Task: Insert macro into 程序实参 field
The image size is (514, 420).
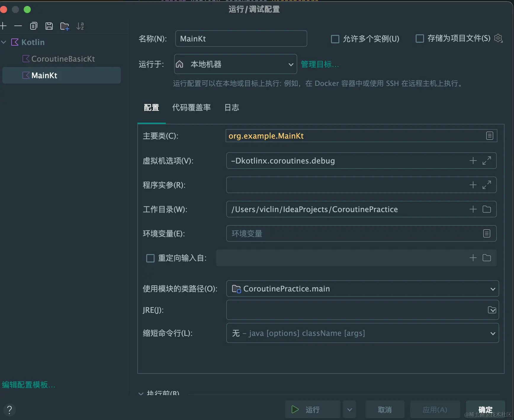Action: (x=473, y=185)
